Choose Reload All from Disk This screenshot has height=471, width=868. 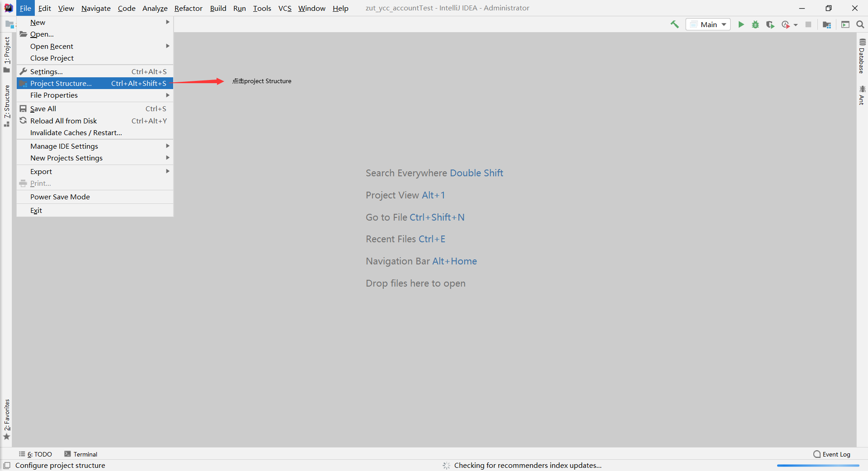pyautogui.click(x=95, y=121)
